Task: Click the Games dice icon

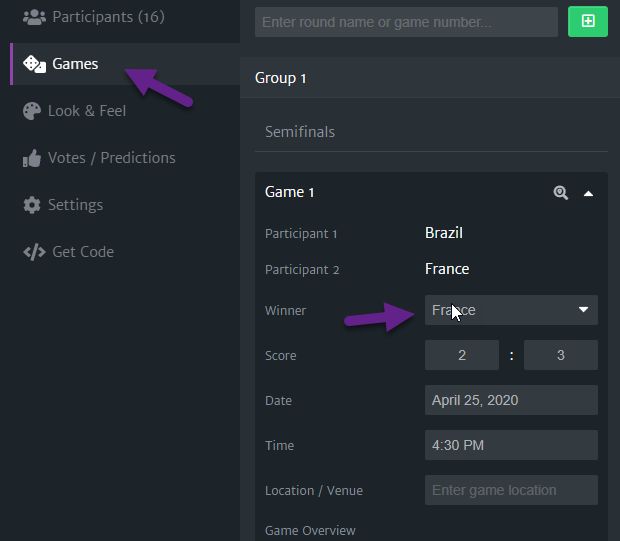Action: point(34,64)
